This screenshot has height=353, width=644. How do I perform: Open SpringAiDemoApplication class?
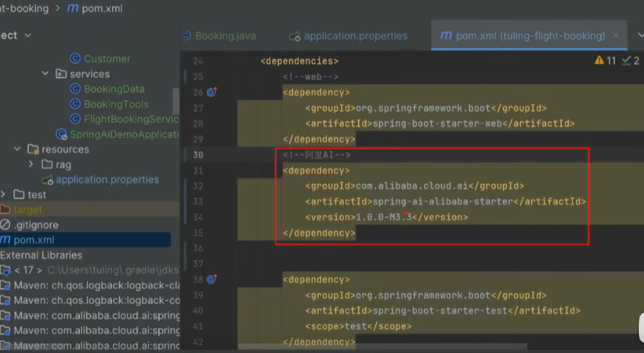pos(124,134)
